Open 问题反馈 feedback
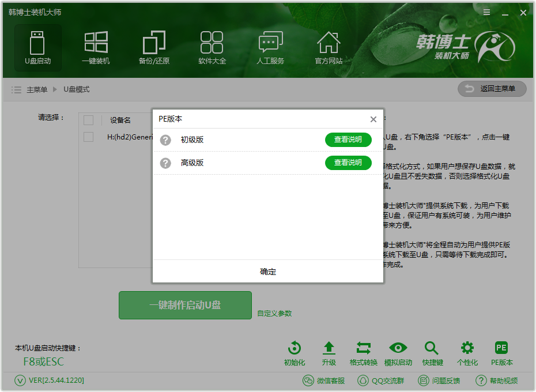 point(439,380)
